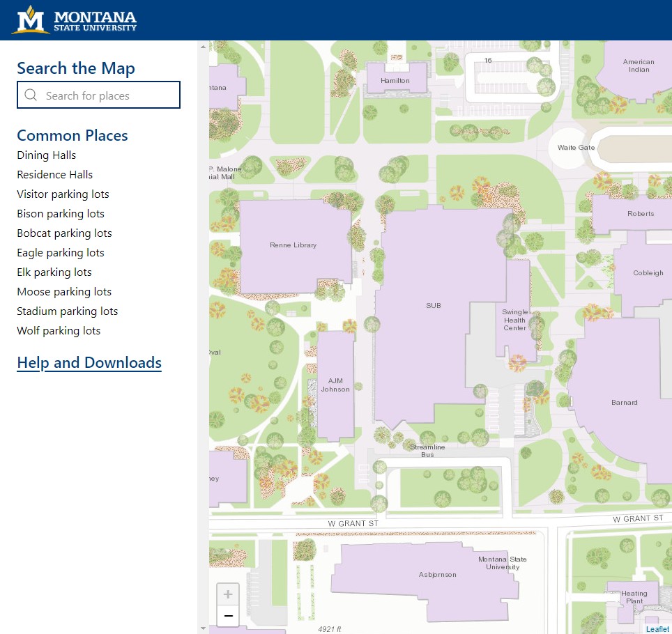Click Swingle Health Center on map
This screenshot has width=672, height=634.
pos(514,320)
